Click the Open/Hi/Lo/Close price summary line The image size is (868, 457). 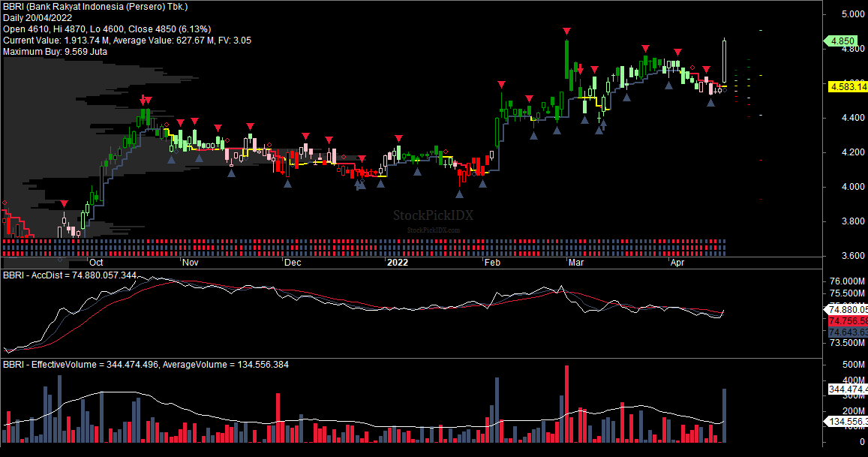coord(107,29)
